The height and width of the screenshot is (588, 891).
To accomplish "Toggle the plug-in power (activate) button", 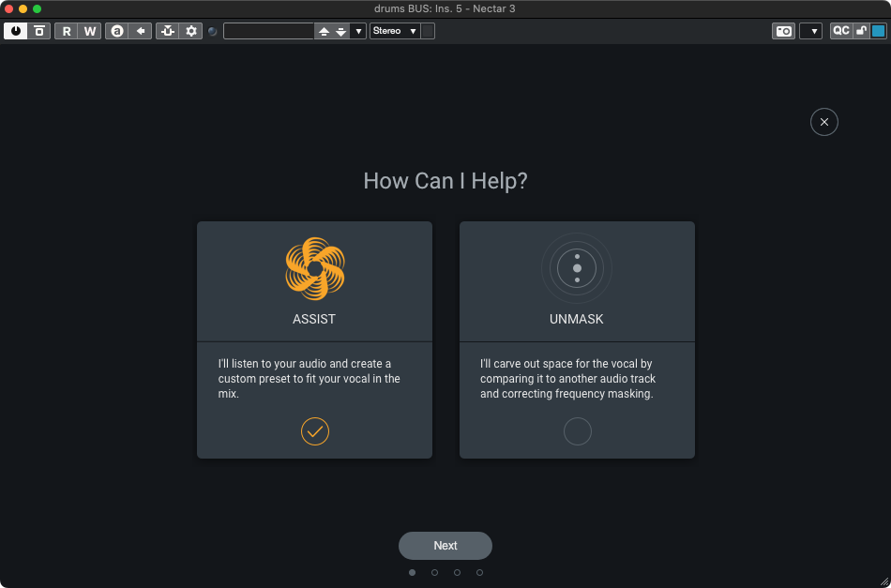I will tap(16, 31).
